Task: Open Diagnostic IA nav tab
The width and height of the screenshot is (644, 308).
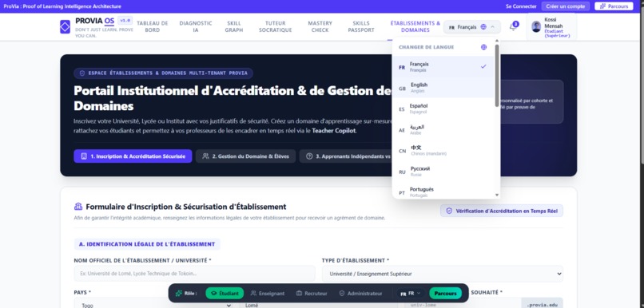Action: [196, 26]
